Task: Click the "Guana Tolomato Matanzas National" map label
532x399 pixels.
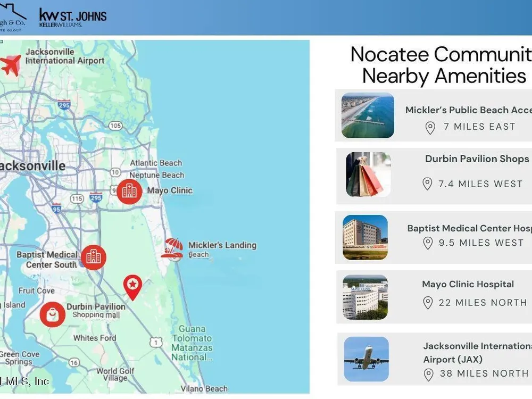Action: pyautogui.click(x=192, y=343)
